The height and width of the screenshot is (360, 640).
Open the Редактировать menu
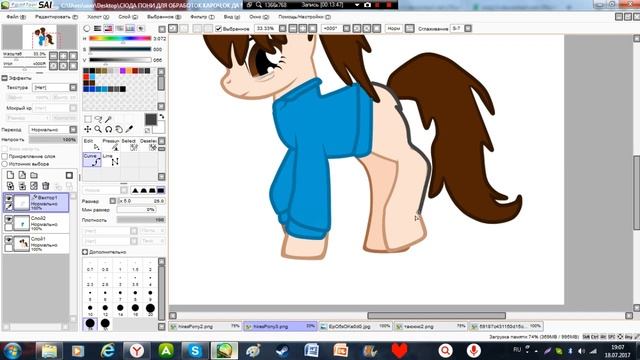[56, 17]
